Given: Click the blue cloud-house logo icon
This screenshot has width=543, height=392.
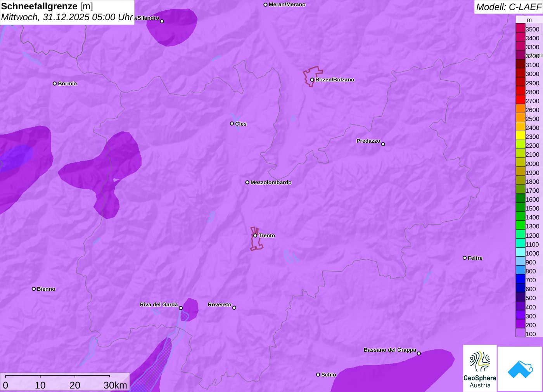Looking at the screenshot, I should coord(520,369).
